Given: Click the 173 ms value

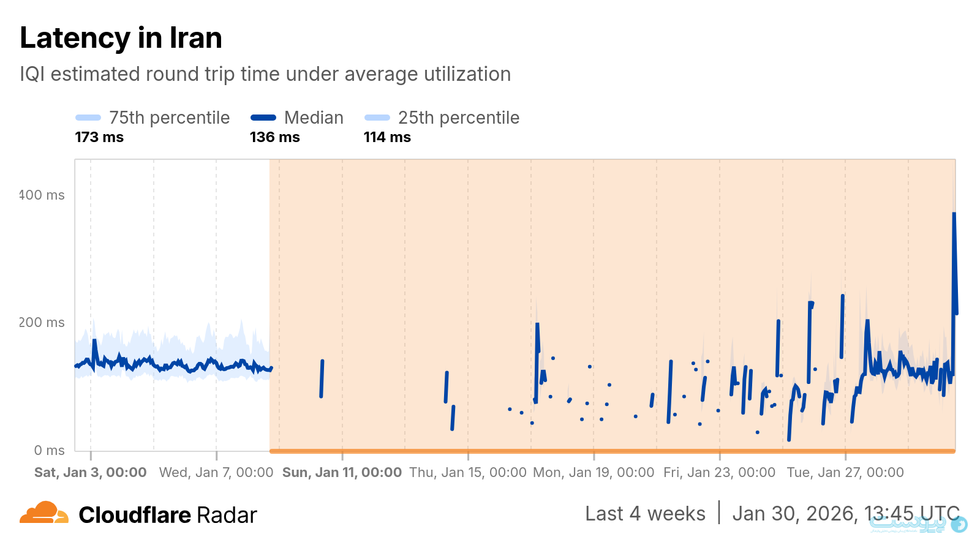Looking at the screenshot, I should pyautogui.click(x=99, y=137).
